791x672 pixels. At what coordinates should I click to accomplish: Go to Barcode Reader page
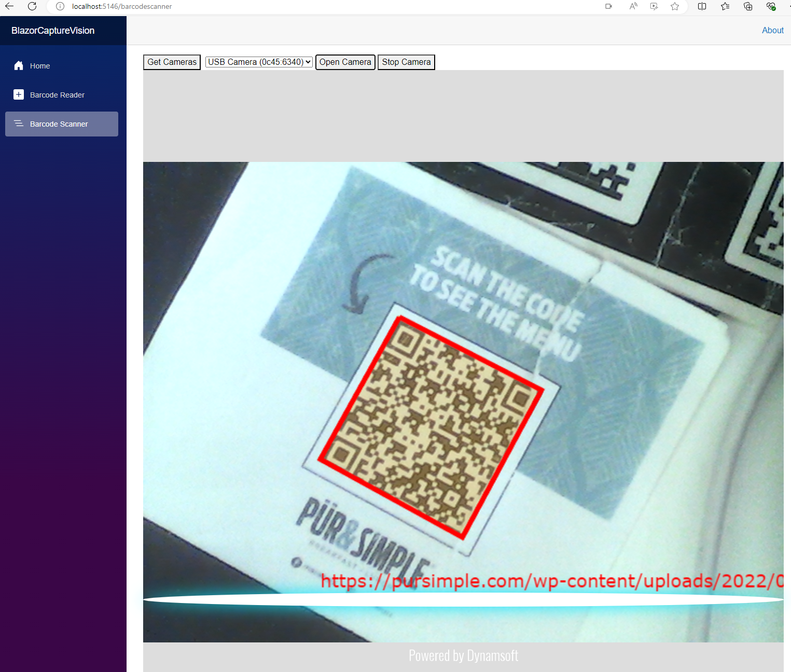point(57,95)
